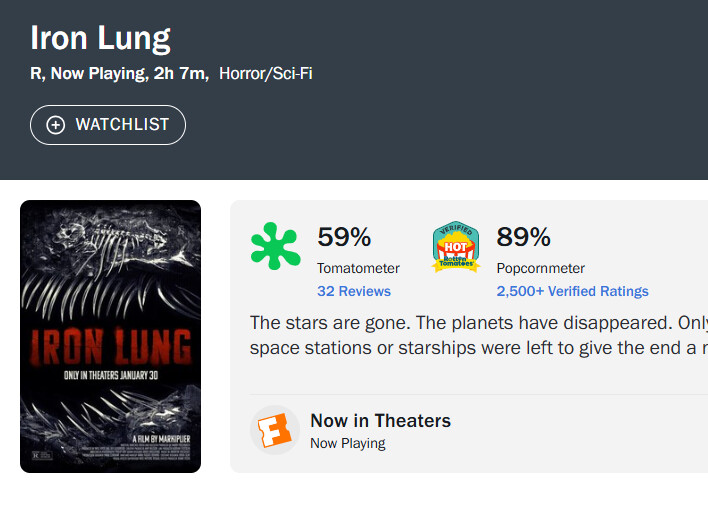Click 'Now Playing' under Now in Theaters

[x=347, y=443]
